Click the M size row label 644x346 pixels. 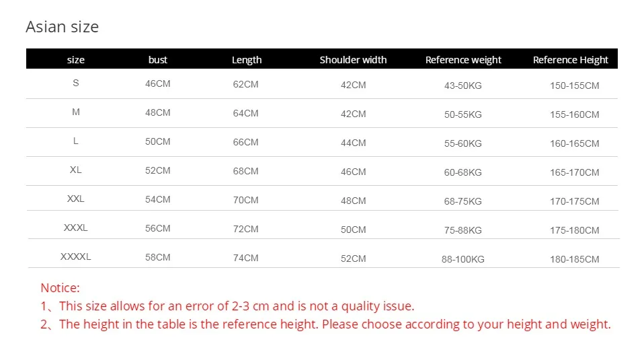coord(75,112)
